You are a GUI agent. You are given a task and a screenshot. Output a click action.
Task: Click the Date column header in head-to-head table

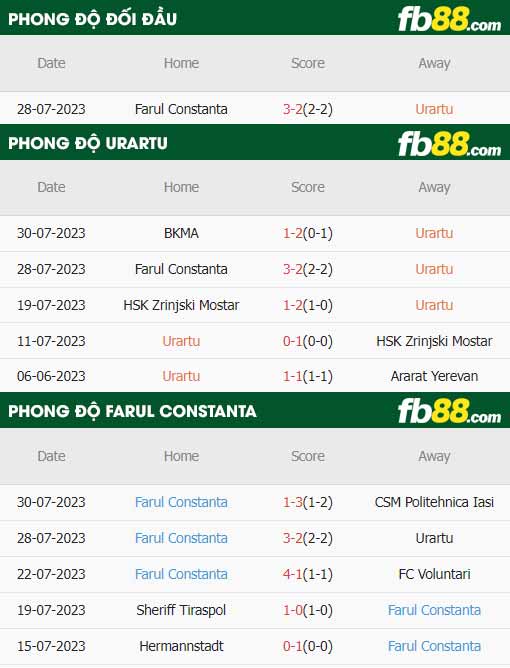coord(51,63)
